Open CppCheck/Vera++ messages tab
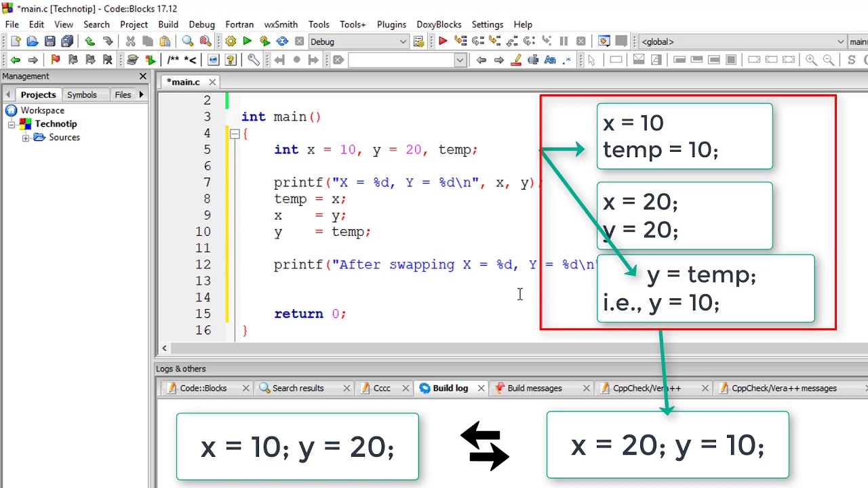 784,388
